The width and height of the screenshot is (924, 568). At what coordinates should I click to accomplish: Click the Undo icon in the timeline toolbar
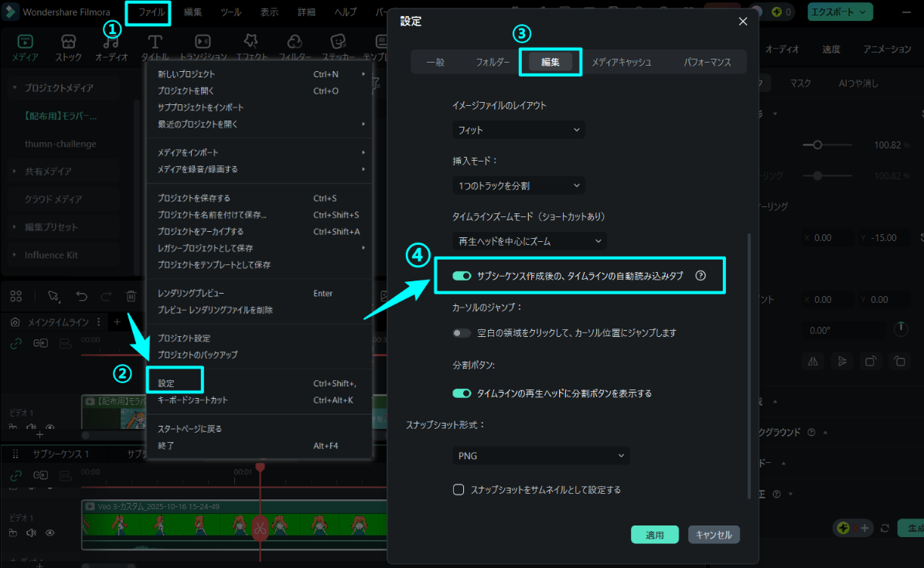coord(82,296)
